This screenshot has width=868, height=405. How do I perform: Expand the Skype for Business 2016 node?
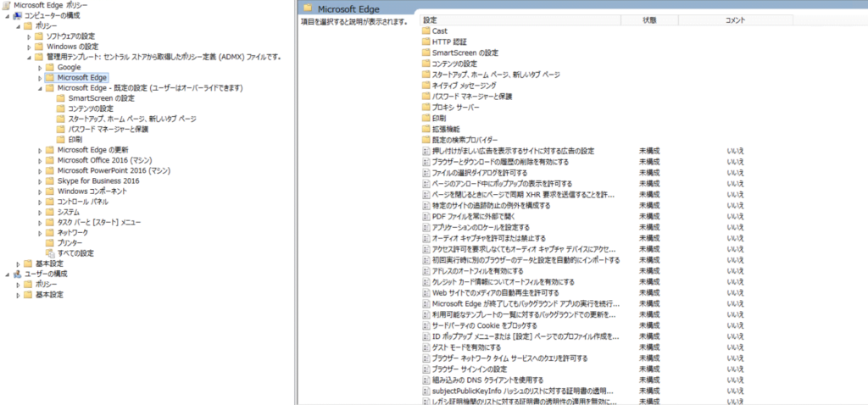coord(41,181)
